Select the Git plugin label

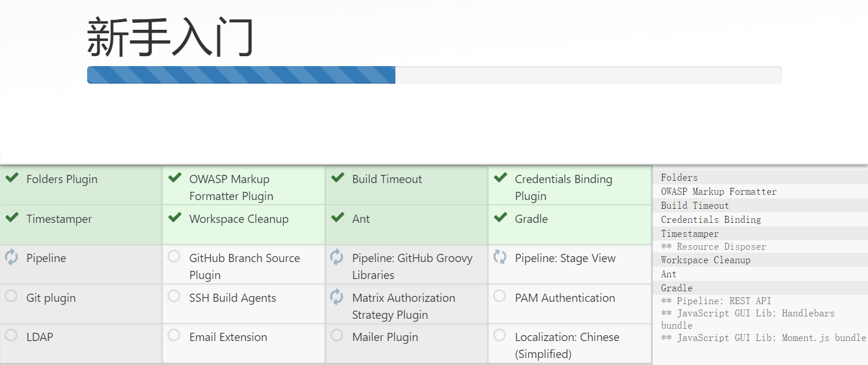(51, 298)
